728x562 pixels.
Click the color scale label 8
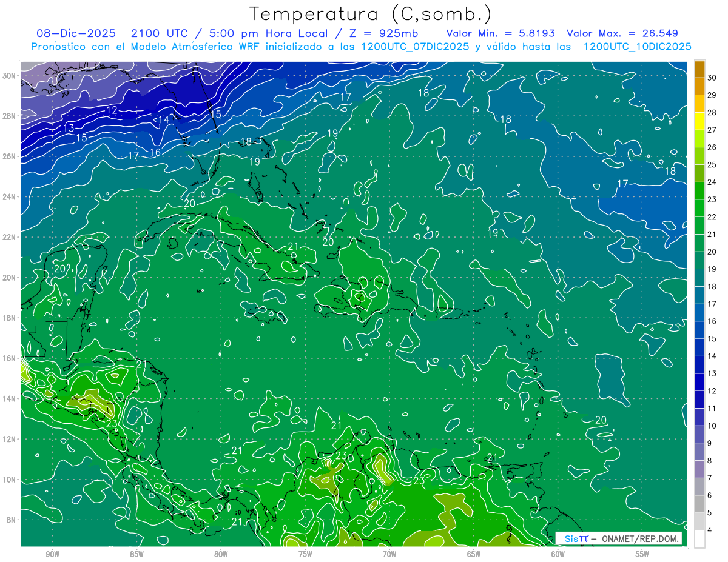pos(710,461)
